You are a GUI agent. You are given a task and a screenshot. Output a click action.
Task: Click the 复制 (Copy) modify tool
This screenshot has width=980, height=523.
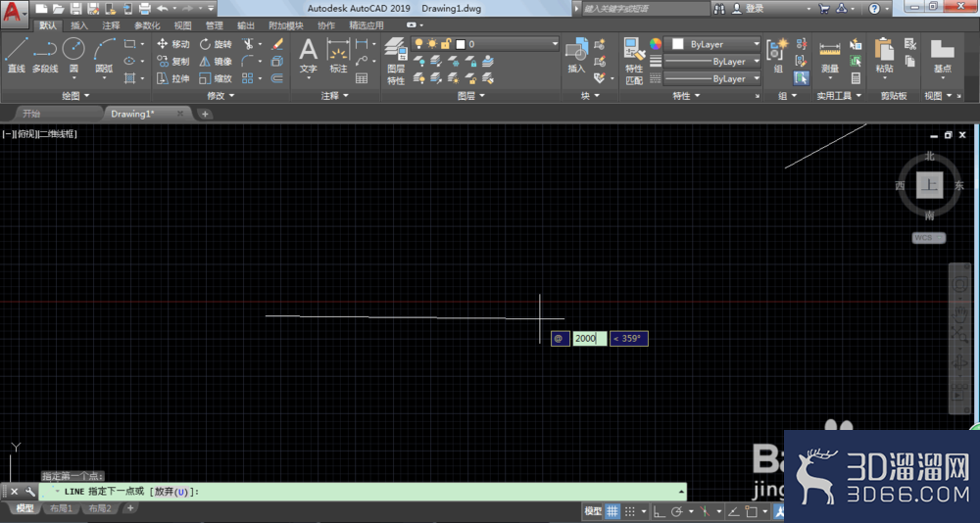click(x=172, y=62)
